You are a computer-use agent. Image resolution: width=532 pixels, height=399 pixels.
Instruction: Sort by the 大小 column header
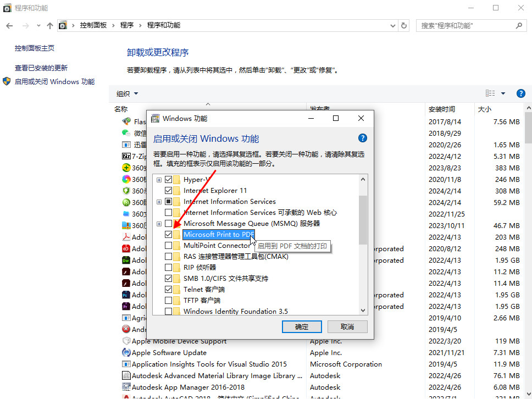pos(485,109)
